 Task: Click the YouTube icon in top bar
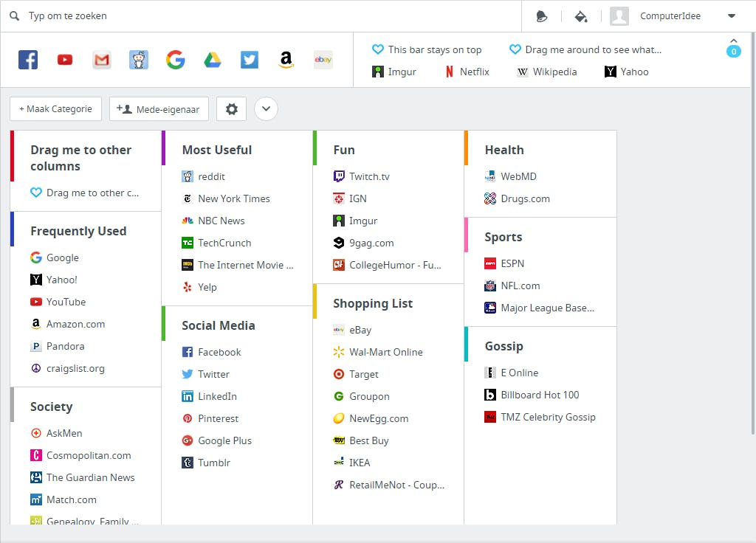coord(65,60)
